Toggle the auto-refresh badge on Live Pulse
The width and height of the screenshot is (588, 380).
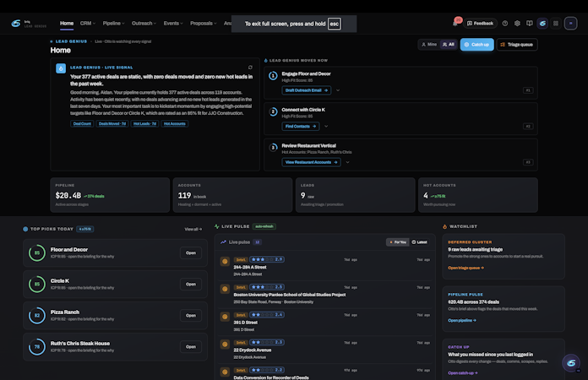pos(264,226)
